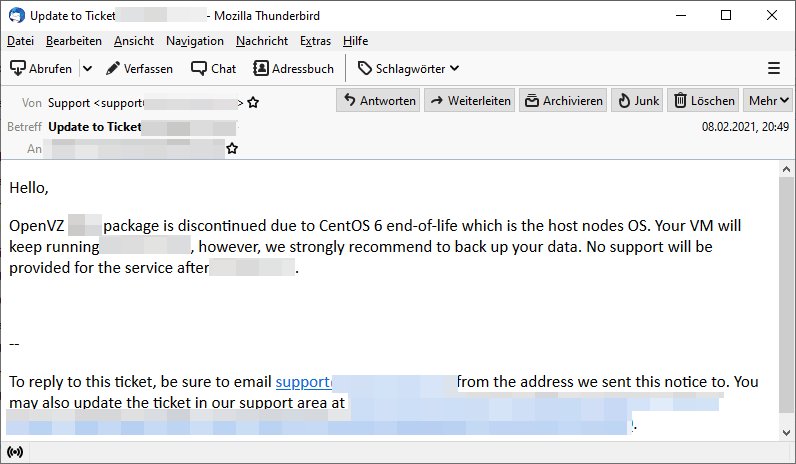The width and height of the screenshot is (796, 464).
Task: Click the scroll down arrow of message pane
Action: (x=786, y=433)
